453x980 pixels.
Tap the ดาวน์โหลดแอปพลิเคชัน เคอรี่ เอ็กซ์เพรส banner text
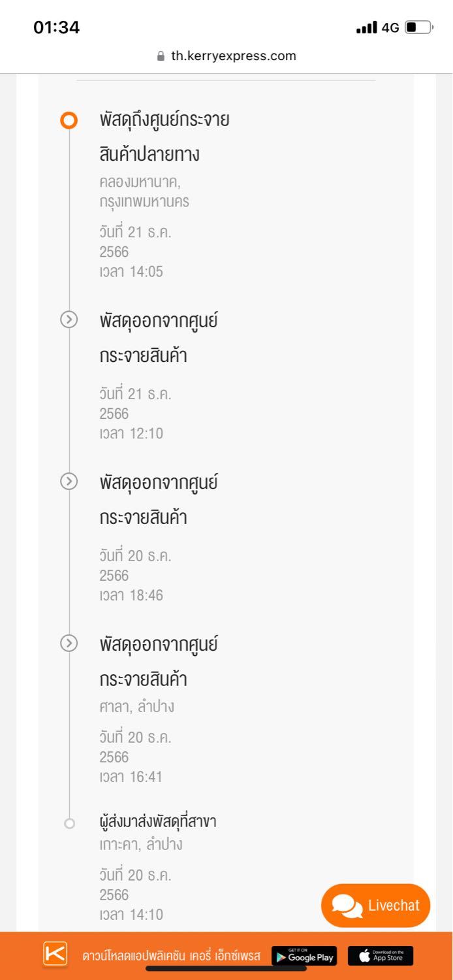coord(171,956)
